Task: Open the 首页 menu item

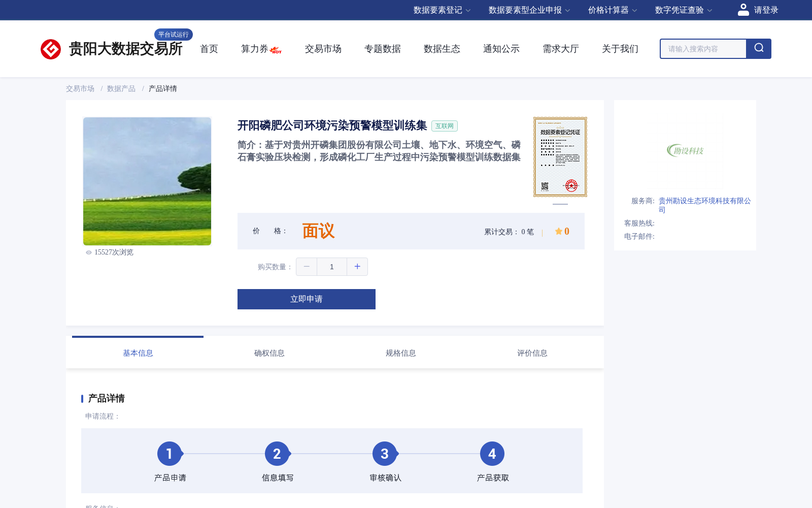Action: [209, 49]
